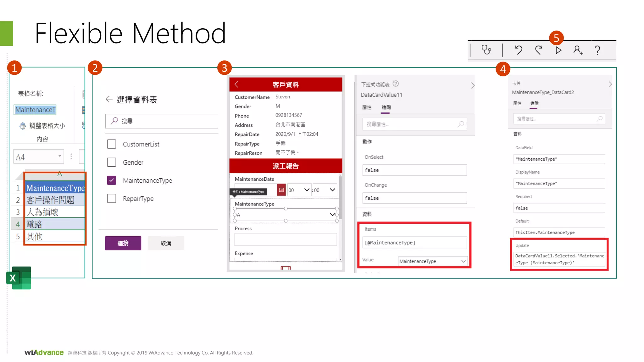Image resolution: width=644 pixels, height=362 pixels.
Task: Expand the MaintenanceType dropdown in the form
Action: pos(332,215)
